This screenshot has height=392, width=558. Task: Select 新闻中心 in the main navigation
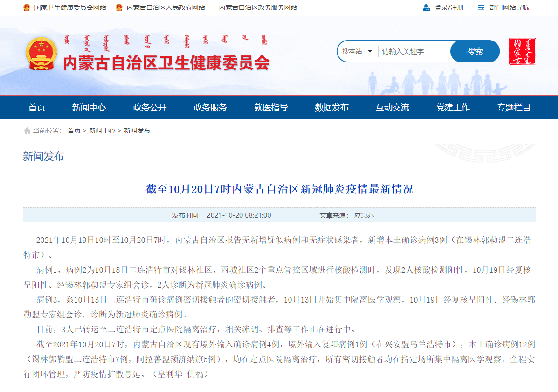click(89, 108)
